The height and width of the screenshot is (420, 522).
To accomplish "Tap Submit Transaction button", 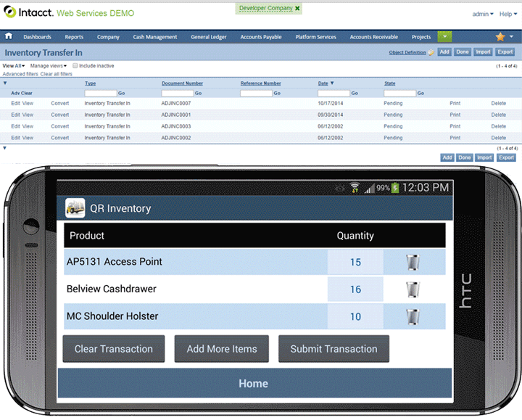I will [334, 349].
